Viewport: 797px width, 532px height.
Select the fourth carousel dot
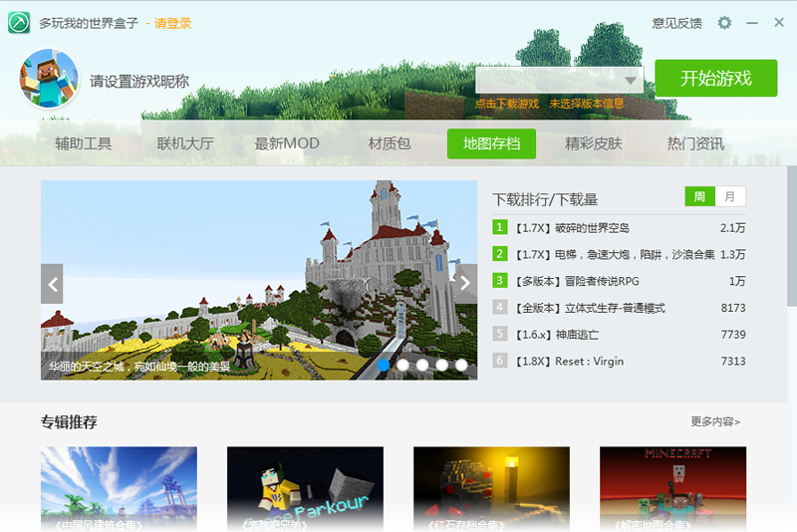441,365
